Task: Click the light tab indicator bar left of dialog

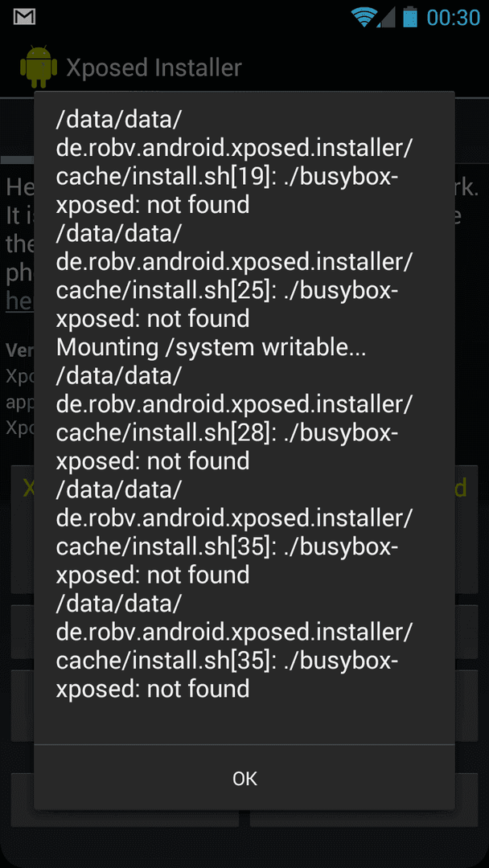Action: pyautogui.click(x=17, y=159)
